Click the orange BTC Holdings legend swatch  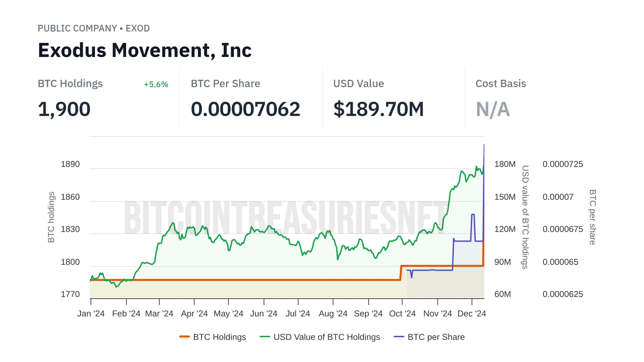(x=184, y=337)
